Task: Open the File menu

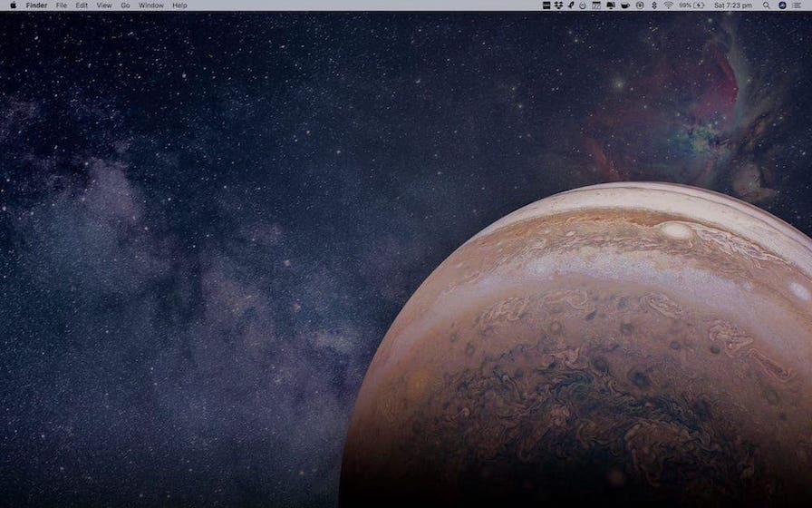Action: click(x=62, y=5)
